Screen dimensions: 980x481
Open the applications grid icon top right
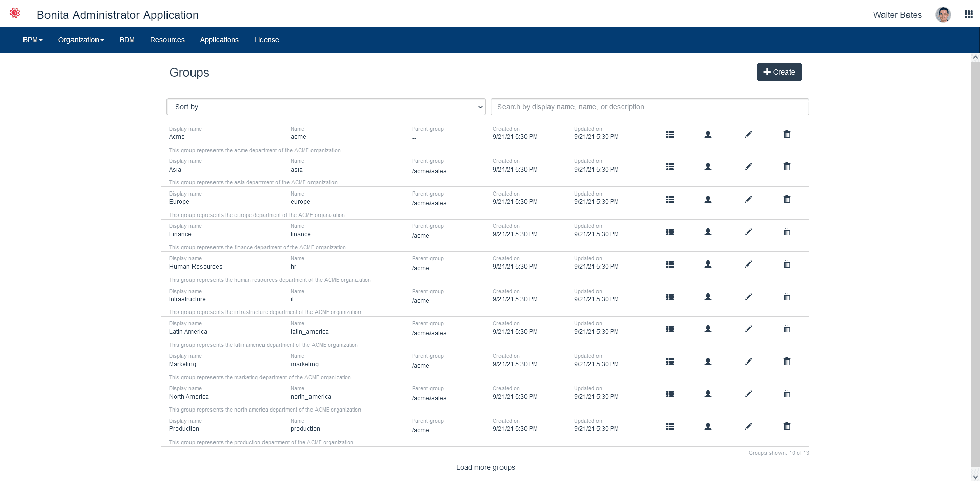click(968, 14)
